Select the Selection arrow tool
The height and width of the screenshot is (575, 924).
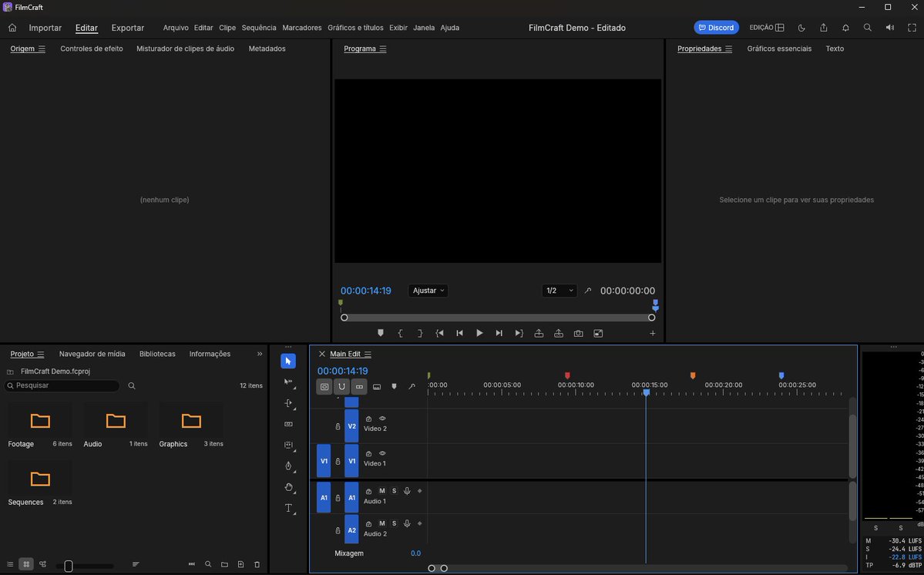coord(288,361)
